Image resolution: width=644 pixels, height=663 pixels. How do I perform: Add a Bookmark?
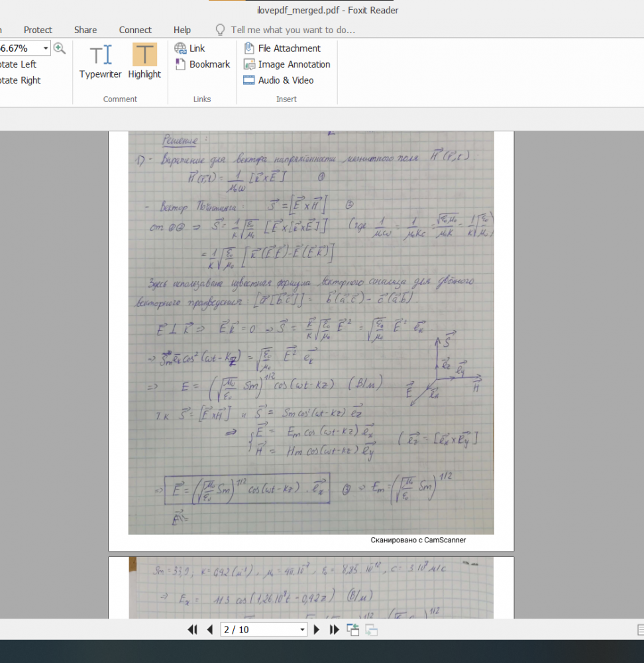pos(203,64)
